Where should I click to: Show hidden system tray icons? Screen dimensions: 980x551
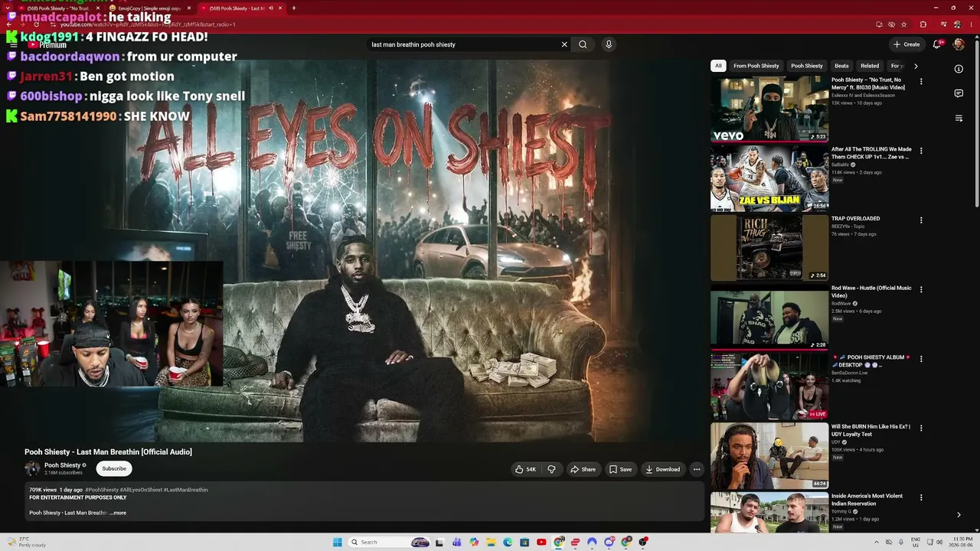click(877, 543)
